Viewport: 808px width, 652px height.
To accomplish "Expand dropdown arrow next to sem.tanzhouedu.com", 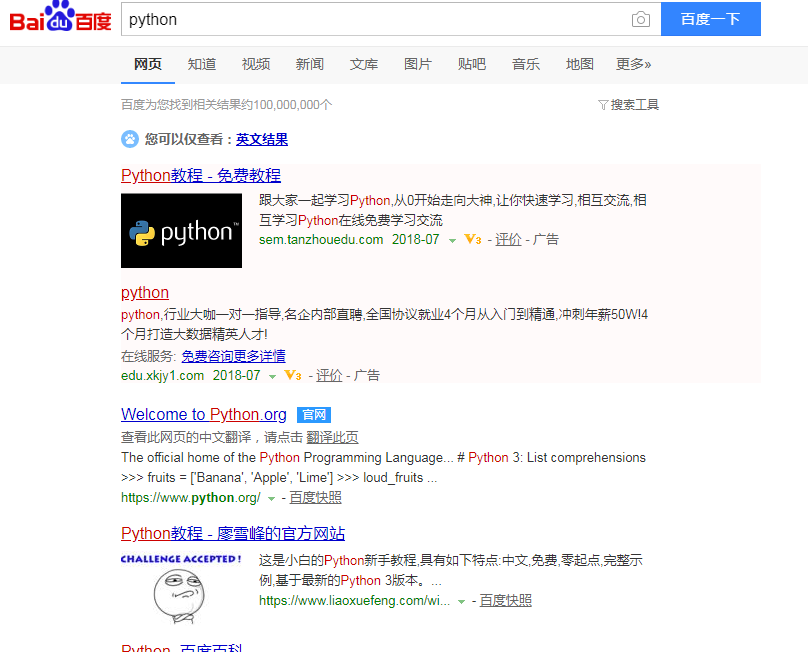I will tap(452, 241).
